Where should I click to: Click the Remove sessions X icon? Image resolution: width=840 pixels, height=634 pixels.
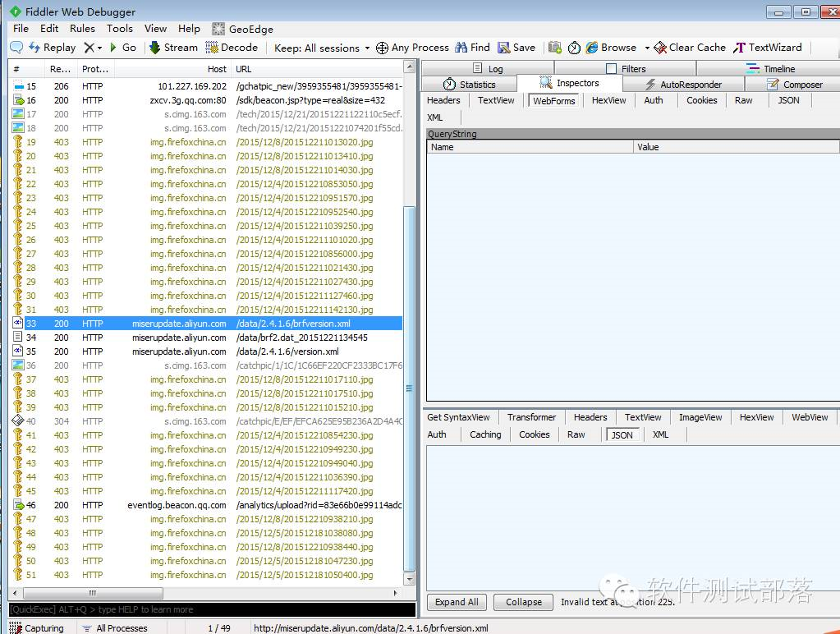(89, 48)
